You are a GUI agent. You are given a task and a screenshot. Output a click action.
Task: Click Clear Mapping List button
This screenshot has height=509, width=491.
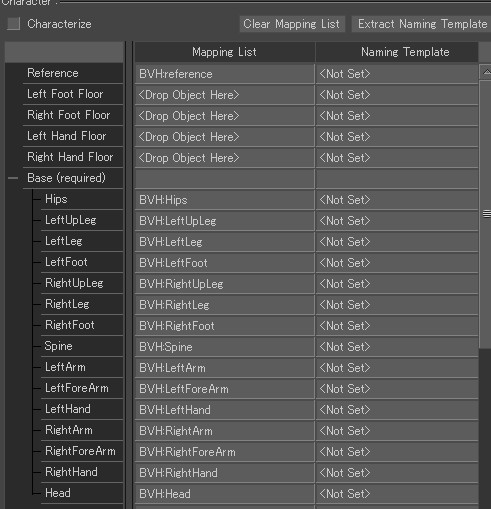click(x=292, y=24)
